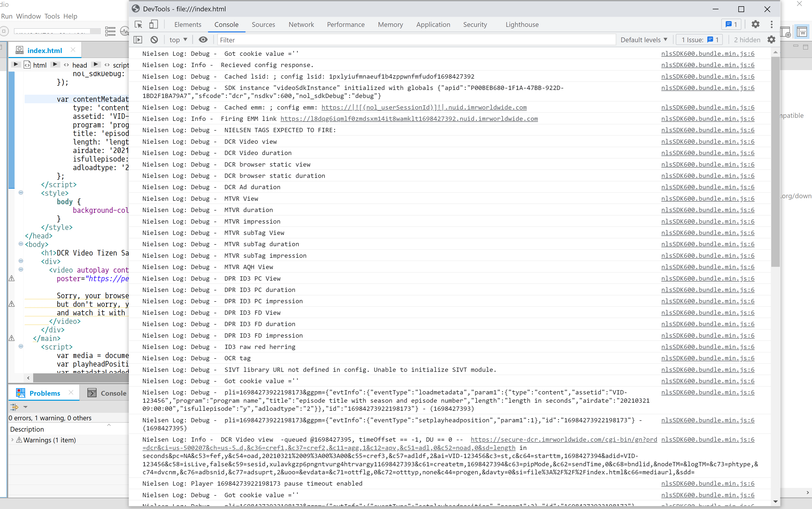Open the Lighthouse tab
The image size is (812, 509).
point(522,24)
